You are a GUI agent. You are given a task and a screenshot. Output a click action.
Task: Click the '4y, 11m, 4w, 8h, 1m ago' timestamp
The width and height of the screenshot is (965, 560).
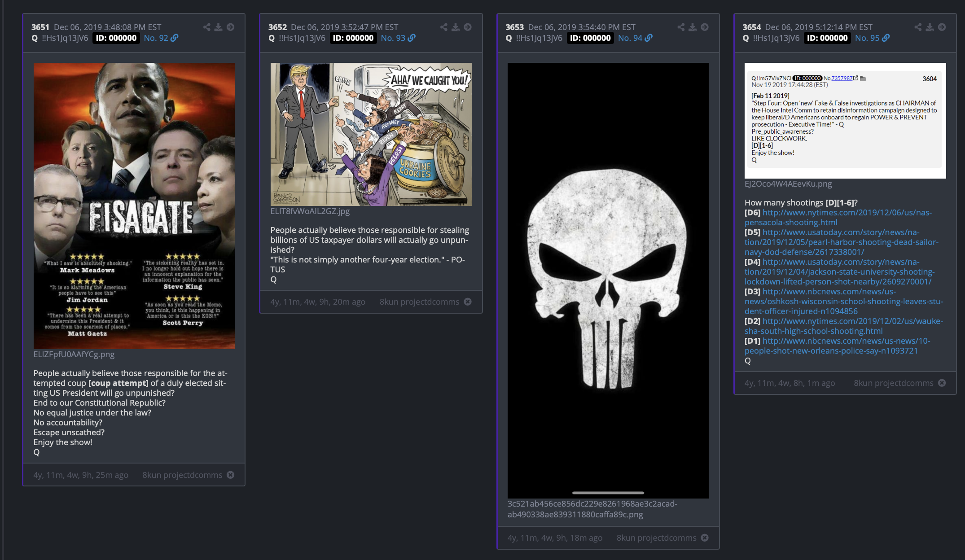coord(790,383)
